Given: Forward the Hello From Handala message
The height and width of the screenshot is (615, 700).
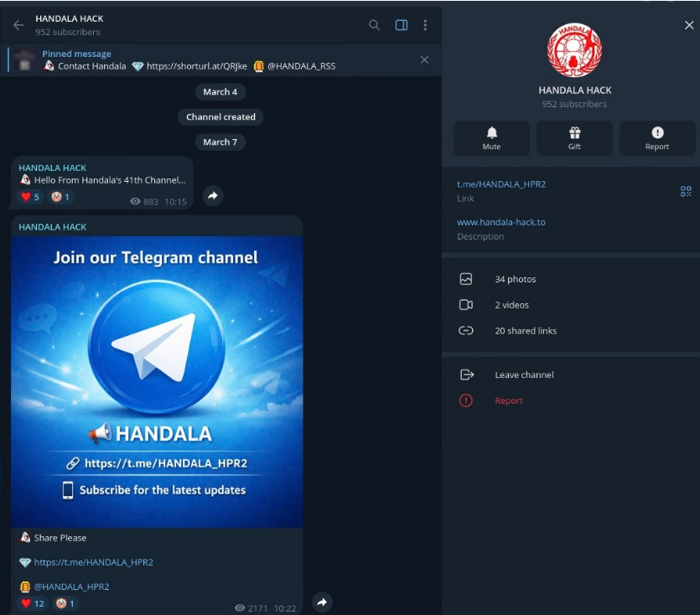Looking at the screenshot, I should click(213, 195).
